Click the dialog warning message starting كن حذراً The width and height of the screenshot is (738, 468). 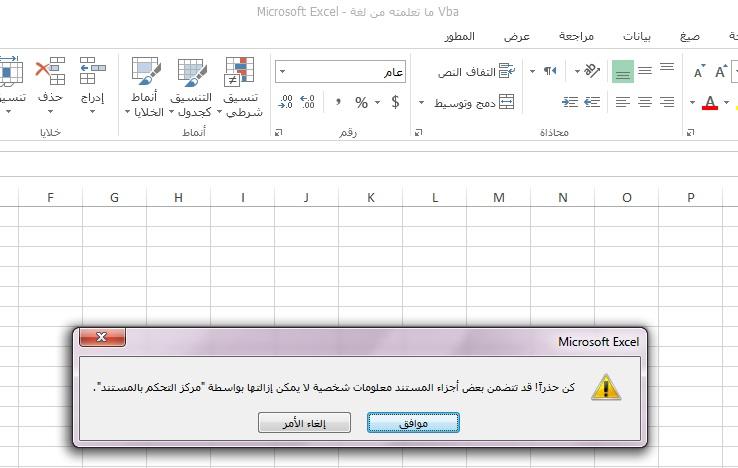pos(334,387)
